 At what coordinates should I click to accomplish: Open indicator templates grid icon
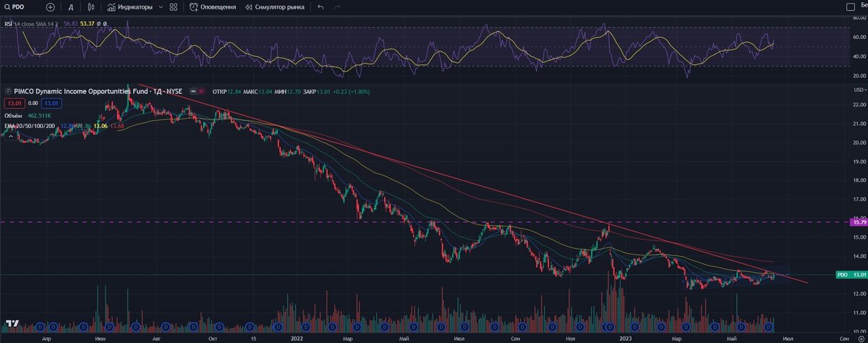(174, 7)
